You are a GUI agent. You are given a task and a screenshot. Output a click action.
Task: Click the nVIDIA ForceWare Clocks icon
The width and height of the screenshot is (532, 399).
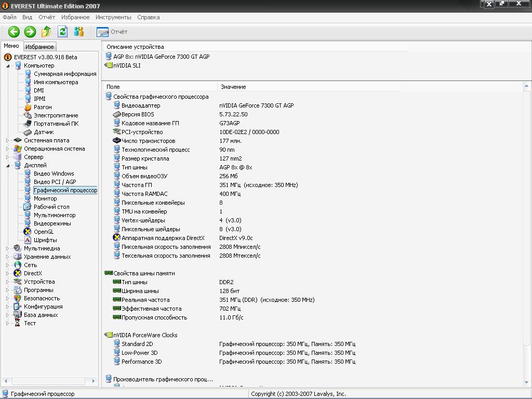(109, 335)
